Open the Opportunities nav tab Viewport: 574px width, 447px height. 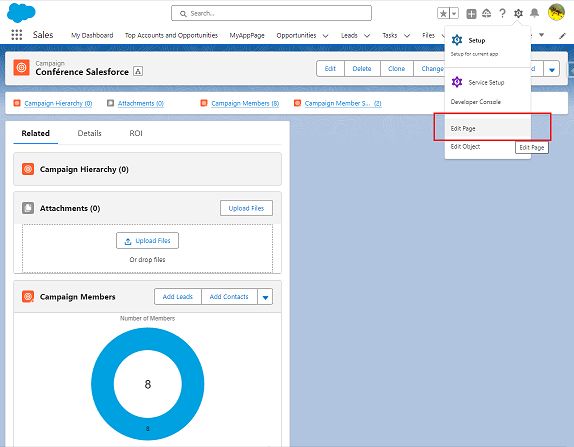(x=296, y=35)
